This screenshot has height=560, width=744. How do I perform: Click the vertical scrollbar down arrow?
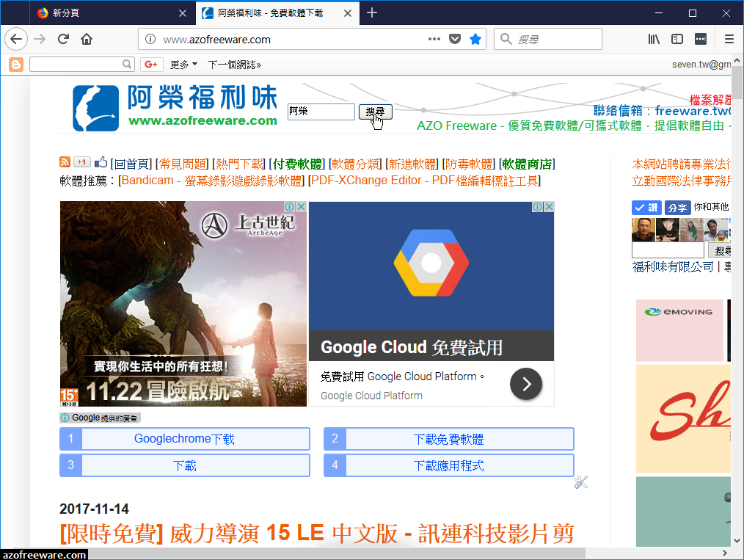[737, 540]
